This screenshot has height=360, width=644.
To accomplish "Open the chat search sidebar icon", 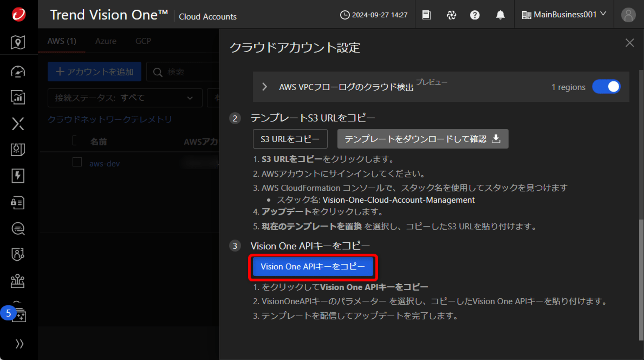I will [18, 229].
